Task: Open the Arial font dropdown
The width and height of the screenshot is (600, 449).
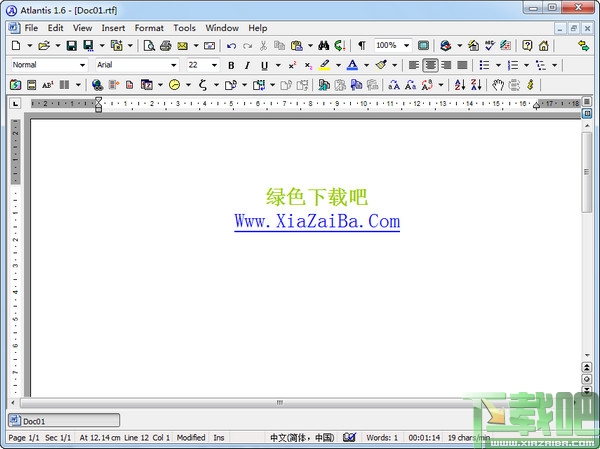Action: [173, 65]
